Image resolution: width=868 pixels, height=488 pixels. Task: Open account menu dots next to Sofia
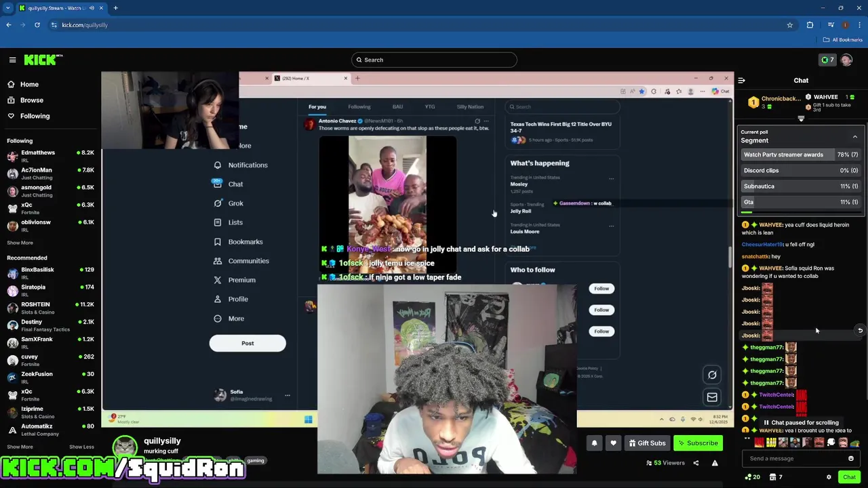(287, 395)
